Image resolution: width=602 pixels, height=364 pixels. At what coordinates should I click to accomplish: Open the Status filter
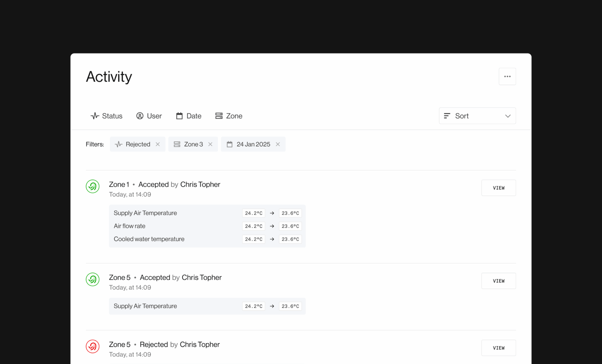[x=107, y=116]
